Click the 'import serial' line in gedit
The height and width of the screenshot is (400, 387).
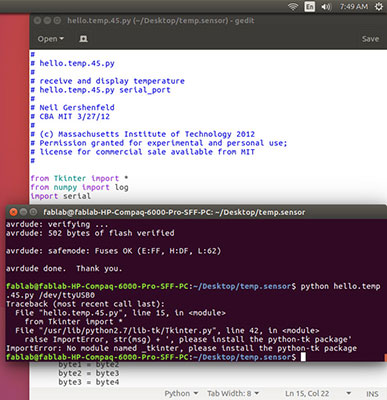(x=60, y=196)
